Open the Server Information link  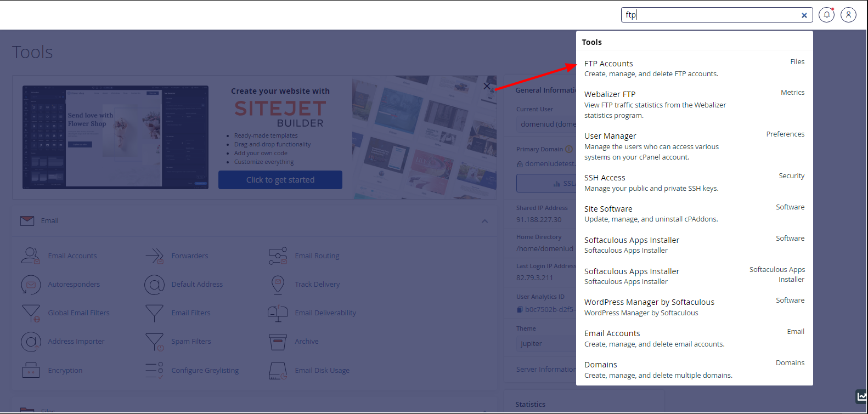click(546, 369)
